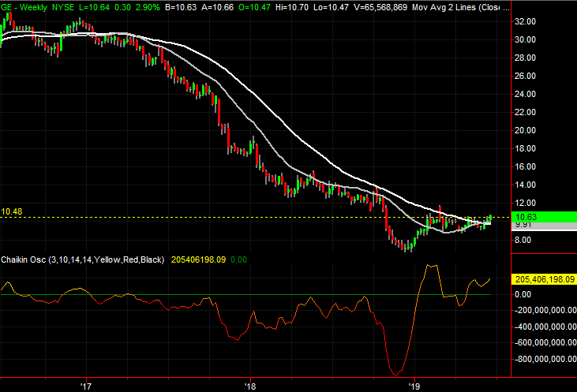Click the -200,000,000.00 oscillator axis label

(x=545, y=311)
